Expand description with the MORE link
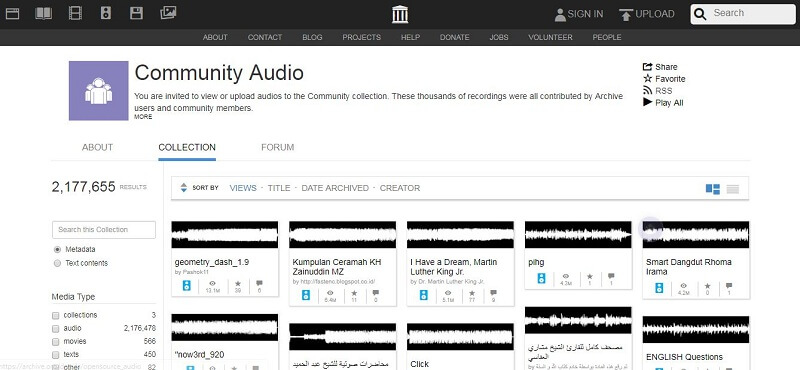This screenshot has width=800, height=370. (x=143, y=117)
